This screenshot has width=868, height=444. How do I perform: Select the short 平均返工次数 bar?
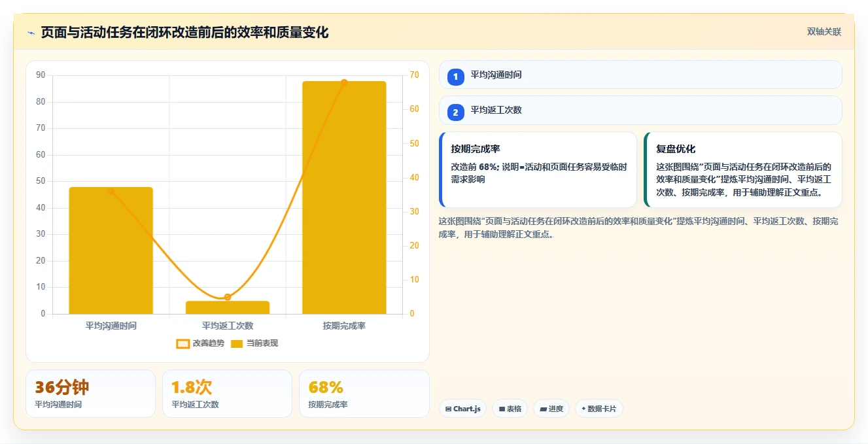(x=228, y=307)
